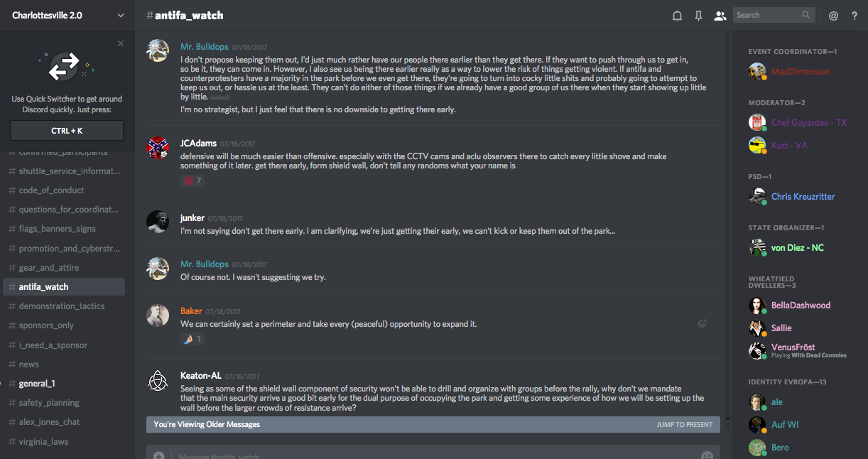Open the demonstration_tactics channel

click(x=62, y=306)
